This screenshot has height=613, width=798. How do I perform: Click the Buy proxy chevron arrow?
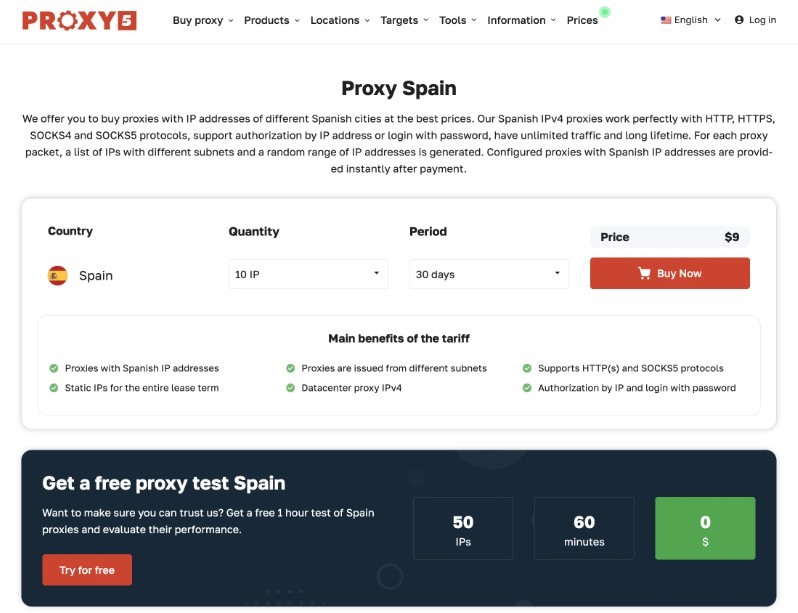pyautogui.click(x=231, y=21)
